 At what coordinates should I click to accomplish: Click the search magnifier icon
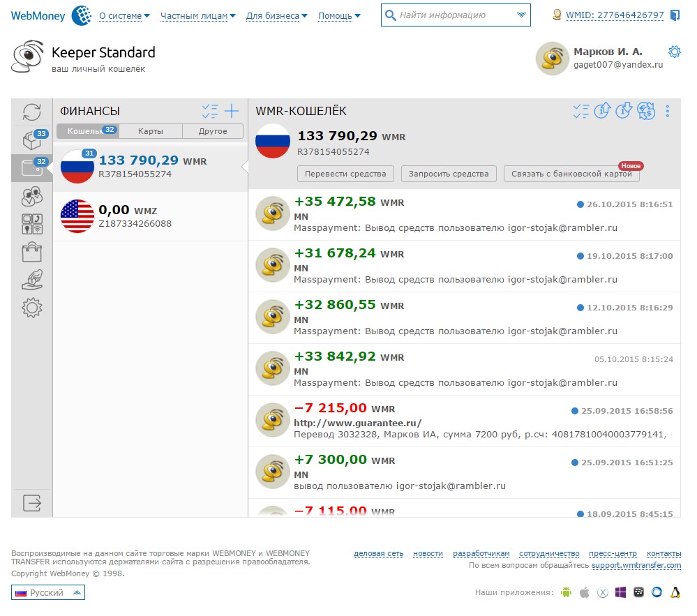click(390, 15)
